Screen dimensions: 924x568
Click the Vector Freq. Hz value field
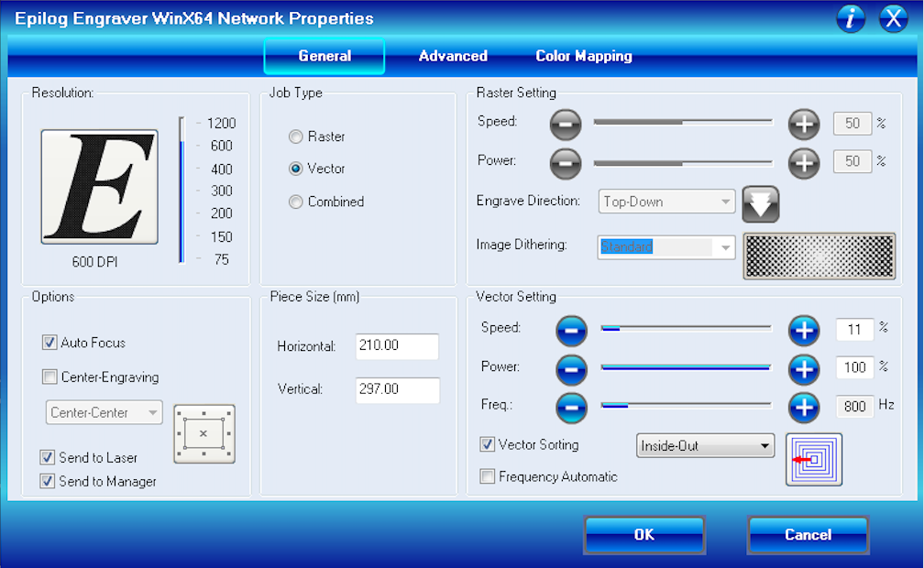(854, 407)
